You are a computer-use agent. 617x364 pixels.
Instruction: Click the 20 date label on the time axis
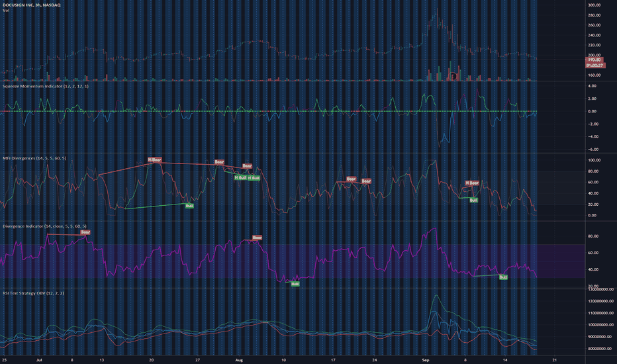[152, 359]
